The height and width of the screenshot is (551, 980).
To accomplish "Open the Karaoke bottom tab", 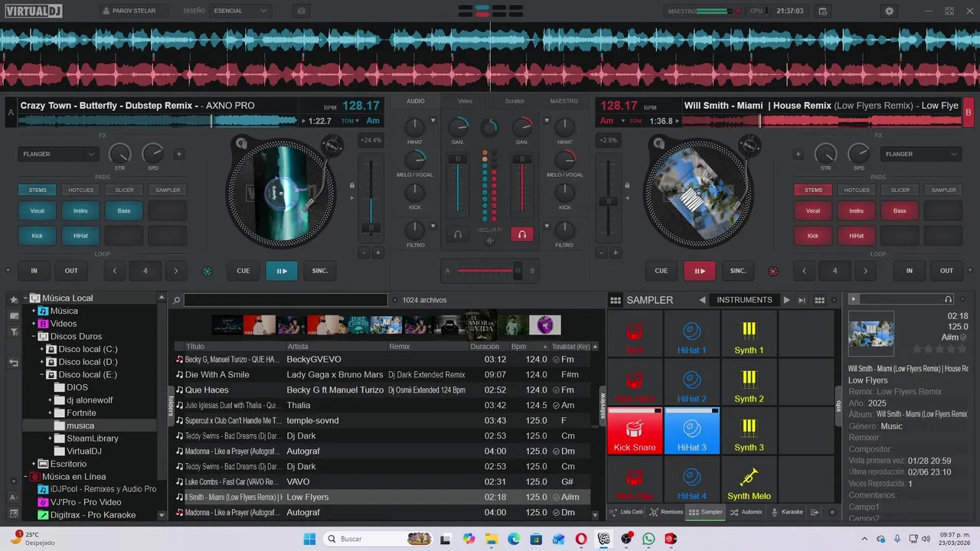I will (787, 512).
